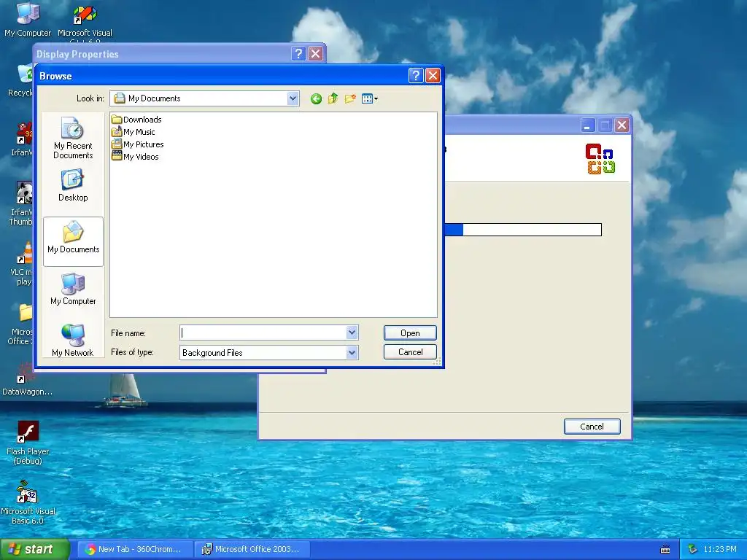
Task: Select VLC media player desktop icon
Action: (23, 264)
